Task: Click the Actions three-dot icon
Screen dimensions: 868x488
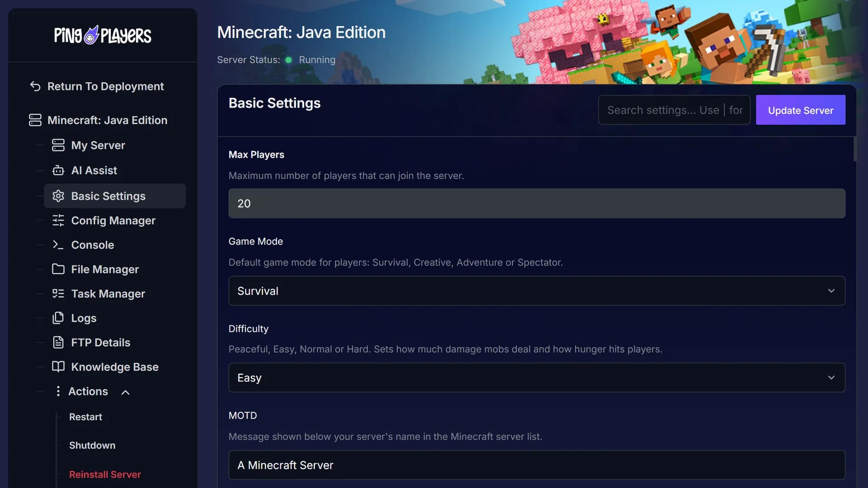Action: [x=58, y=391]
